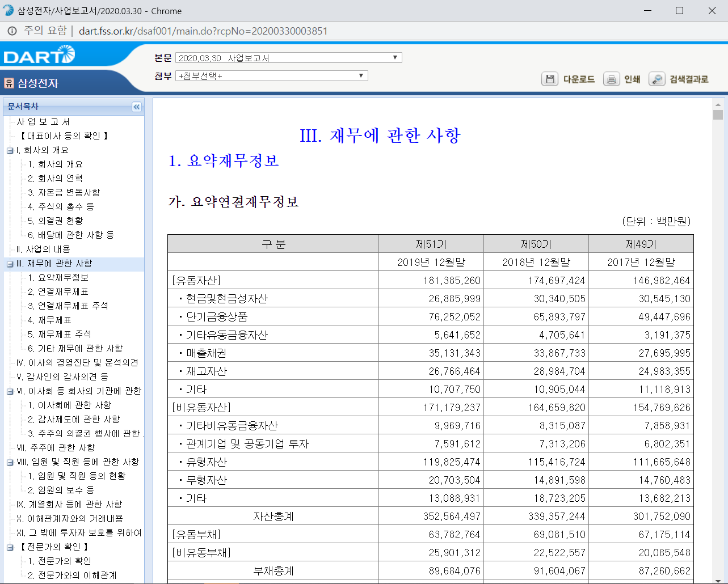Select '5. 의결권 현황' in tree

pyautogui.click(x=55, y=221)
